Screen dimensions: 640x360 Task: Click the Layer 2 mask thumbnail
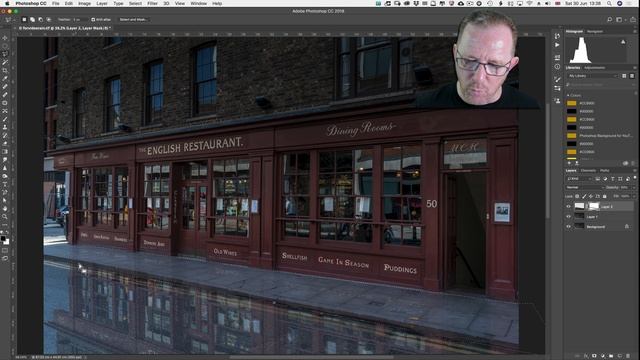tap(594, 207)
